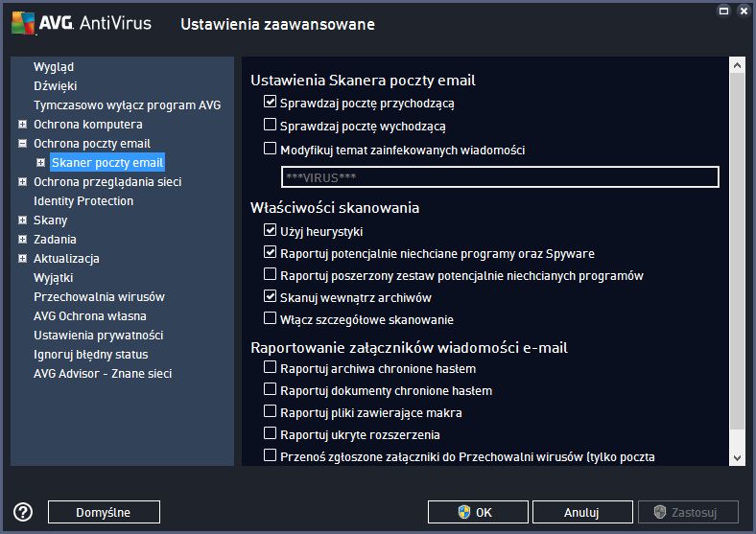Enable Raportuj pliki zawierające makra
The image size is (756, 534).
[x=270, y=411]
